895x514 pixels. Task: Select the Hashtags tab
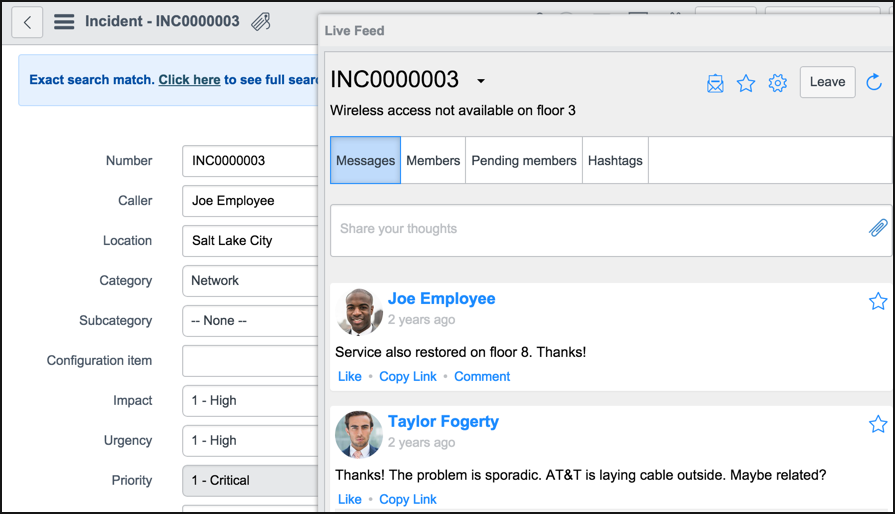[615, 160]
